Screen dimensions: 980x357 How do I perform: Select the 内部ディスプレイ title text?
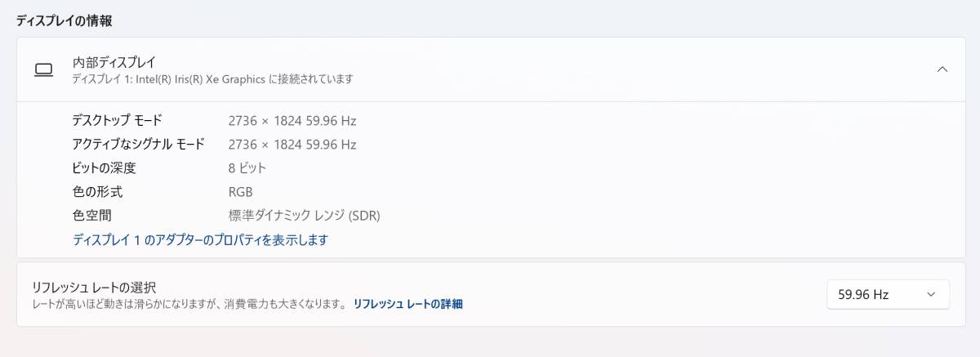pos(114,62)
